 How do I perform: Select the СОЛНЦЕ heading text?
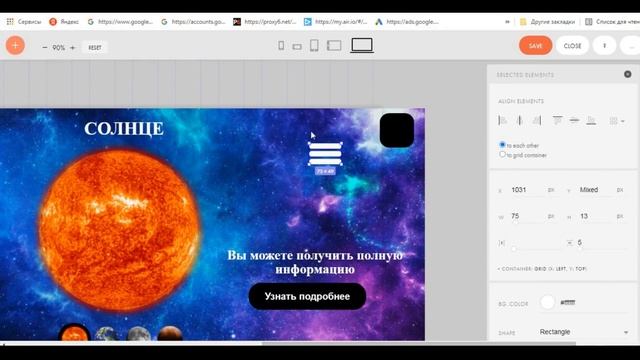point(124,129)
